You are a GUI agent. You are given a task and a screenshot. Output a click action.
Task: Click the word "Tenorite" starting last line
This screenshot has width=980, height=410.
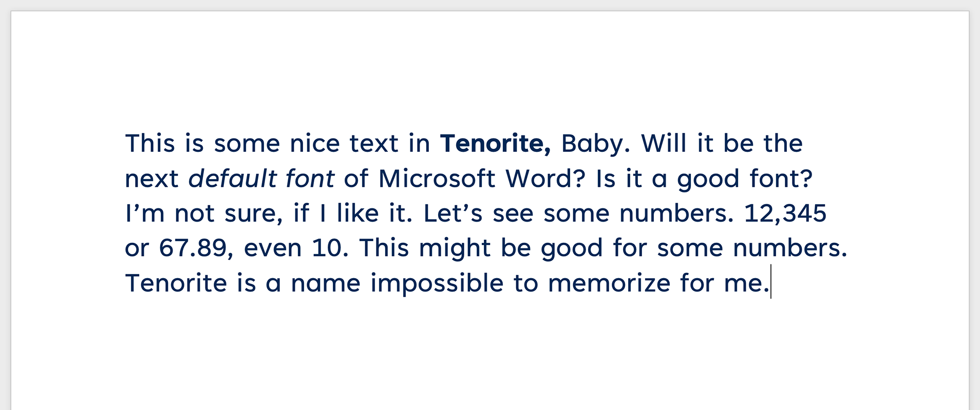[176, 283]
